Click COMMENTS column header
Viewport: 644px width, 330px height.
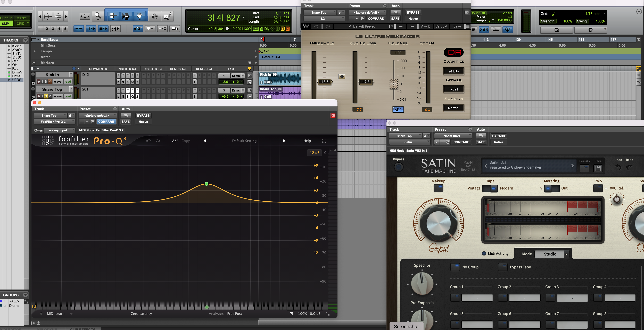click(x=98, y=69)
